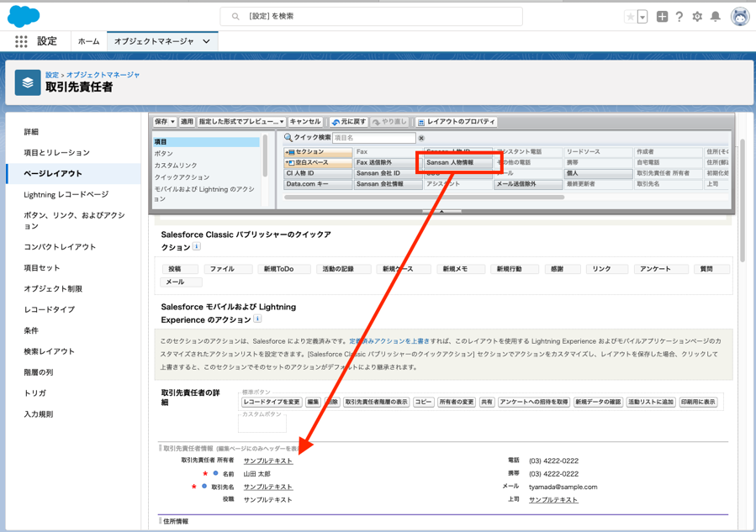Image resolution: width=756 pixels, height=532 pixels.
Task: Open トリガ in the sidebar
Action: [35, 393]
